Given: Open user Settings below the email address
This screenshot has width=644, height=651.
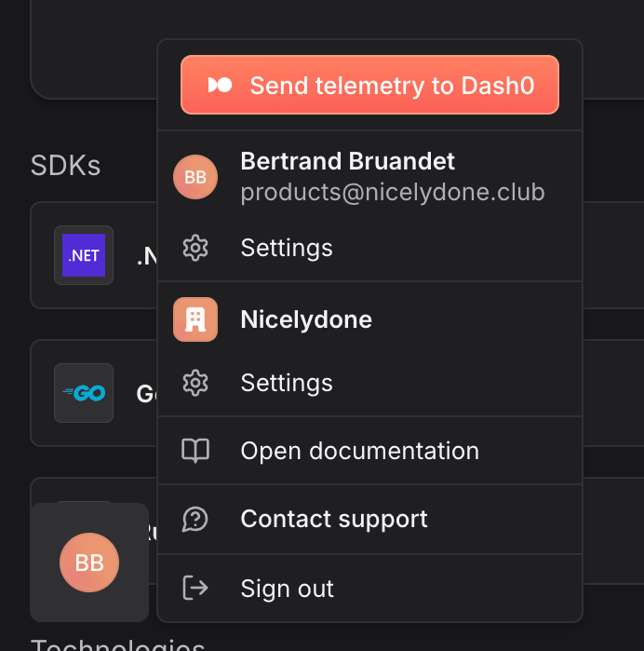Looking at the screenshot, I should click(x=286, y=248).
